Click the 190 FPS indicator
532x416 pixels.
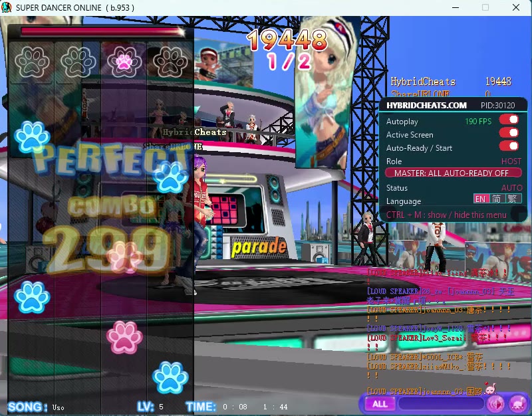(478, 121)
